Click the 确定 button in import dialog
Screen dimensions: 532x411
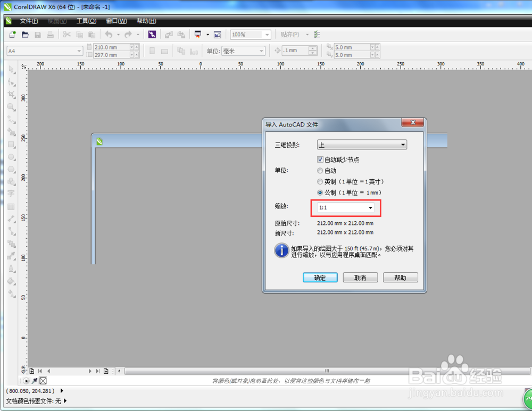point(320,278)
